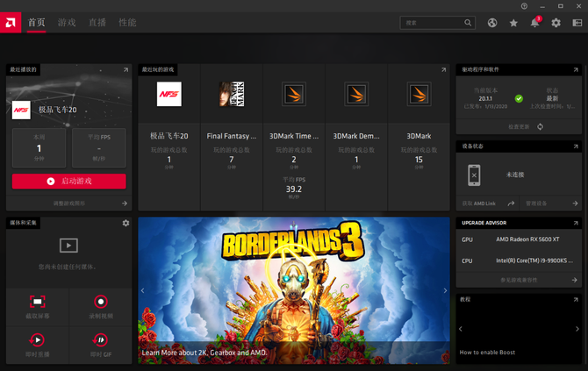Click 启动游戏 launch game button
Screen dimensions: 588x371
69,182
